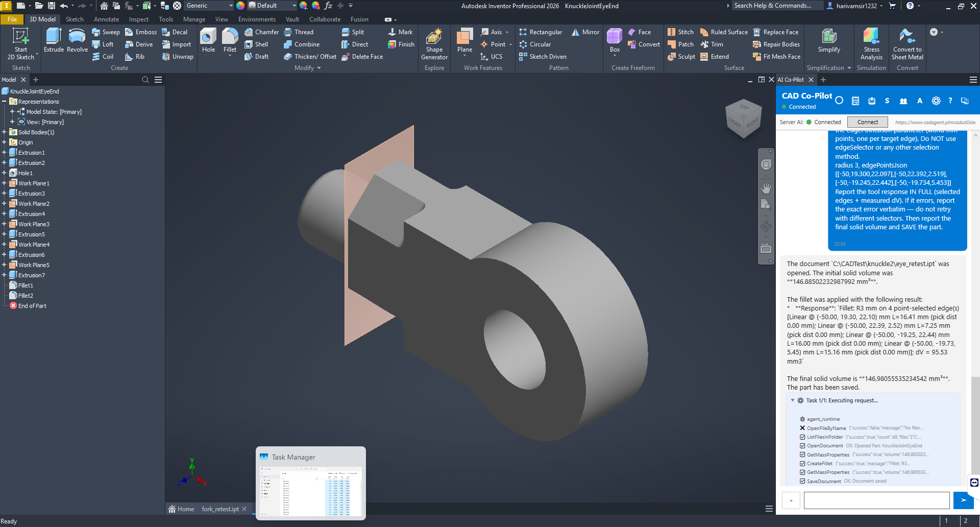This screenshot has width=980, height=527.
Task: Convert to Sheet Metal
Action: (x=907, y=44)
